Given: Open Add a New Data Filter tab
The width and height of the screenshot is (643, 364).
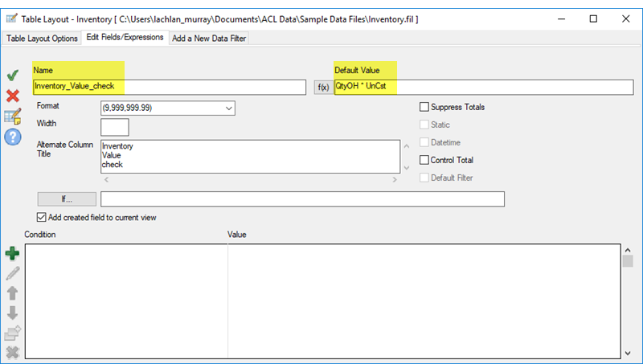Looking at the screenshot, I should tap(209, 39).
